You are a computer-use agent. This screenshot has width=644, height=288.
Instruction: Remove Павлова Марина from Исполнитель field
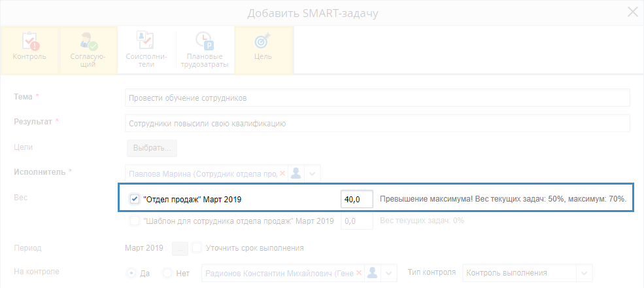tap(282, 173)
